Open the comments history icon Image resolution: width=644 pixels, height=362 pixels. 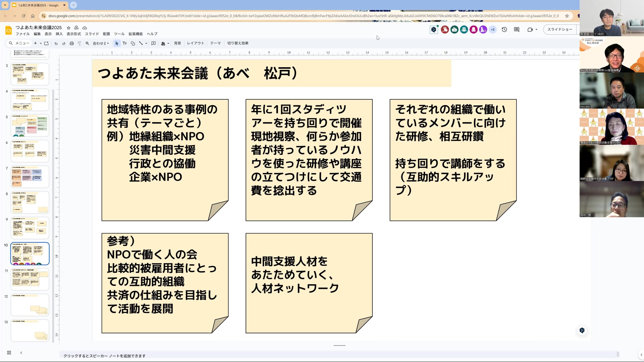[x=516, y=30]
